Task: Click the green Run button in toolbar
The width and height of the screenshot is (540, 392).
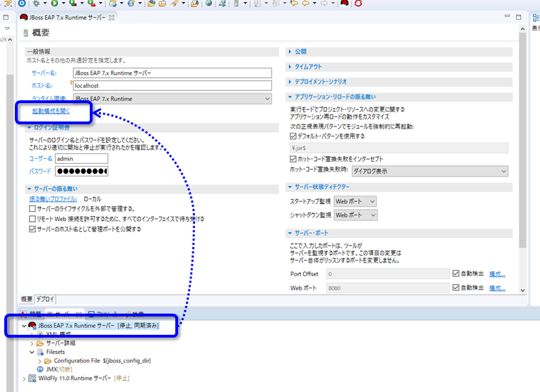Action: pyautogui.click(x=54, y=4)
